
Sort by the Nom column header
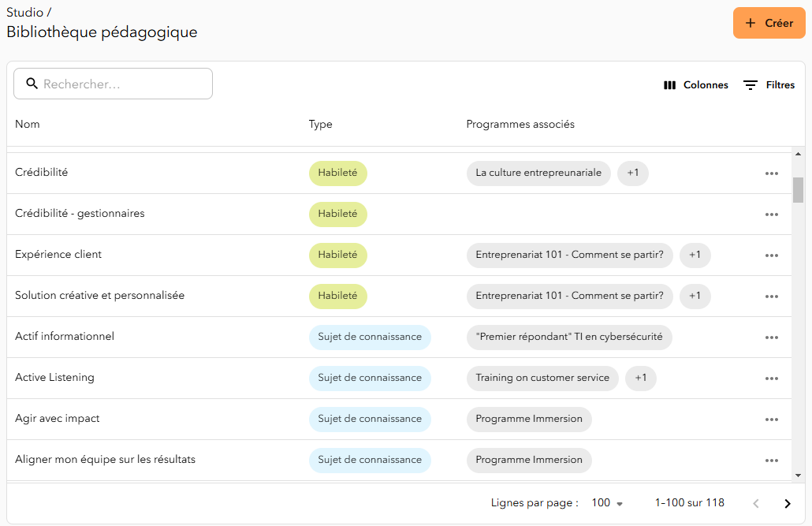[28, 124]
